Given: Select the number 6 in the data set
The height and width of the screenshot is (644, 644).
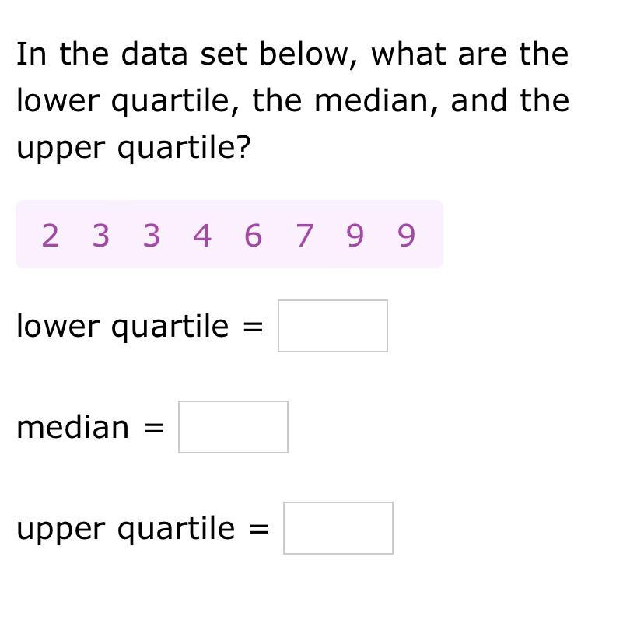Looking at the screenshot, I should [254, 236].
